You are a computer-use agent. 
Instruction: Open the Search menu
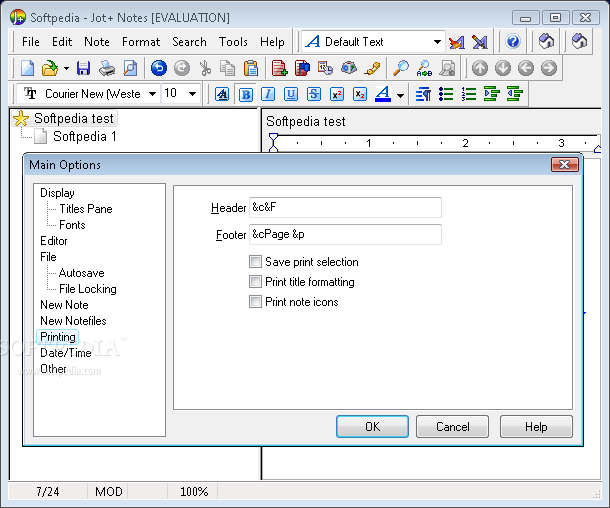(189, 42)
